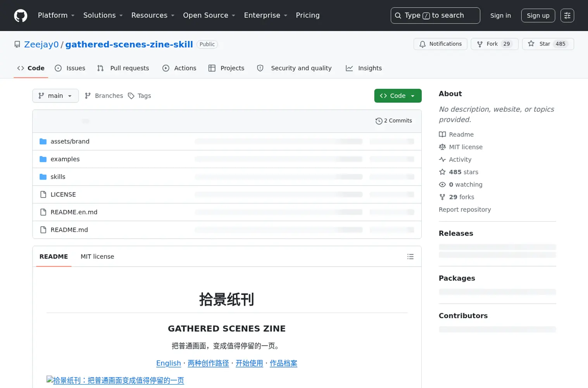This screenshot has height=388, width=588.
Task: Click Report repository
Action: coord(465,210)
